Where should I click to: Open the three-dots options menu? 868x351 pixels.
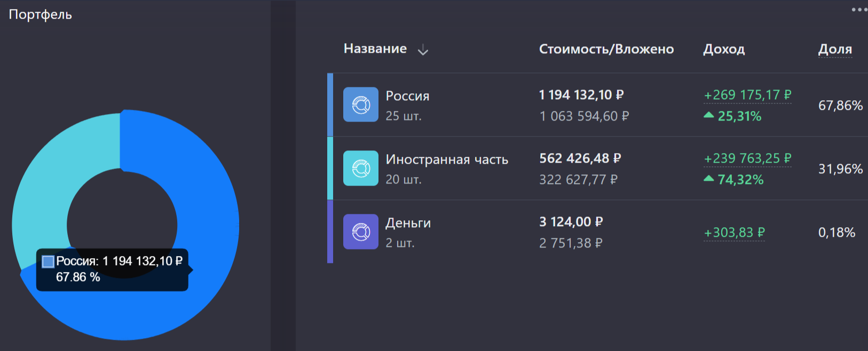point(859,10)
